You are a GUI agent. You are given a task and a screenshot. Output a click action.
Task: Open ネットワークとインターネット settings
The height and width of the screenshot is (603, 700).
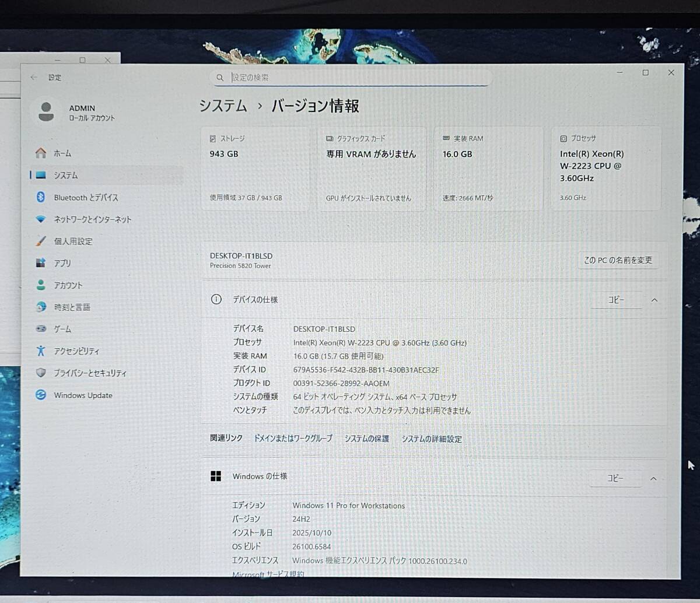[x=107, y=219]
